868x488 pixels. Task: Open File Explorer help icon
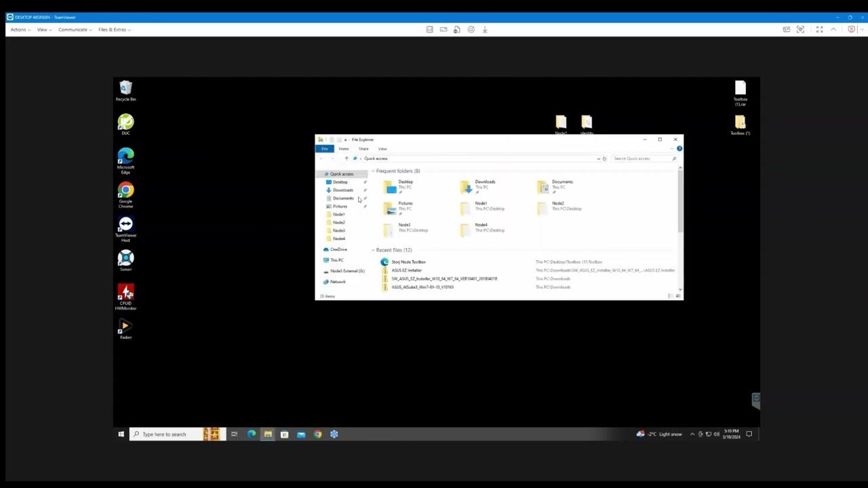(x=679, y=148)
